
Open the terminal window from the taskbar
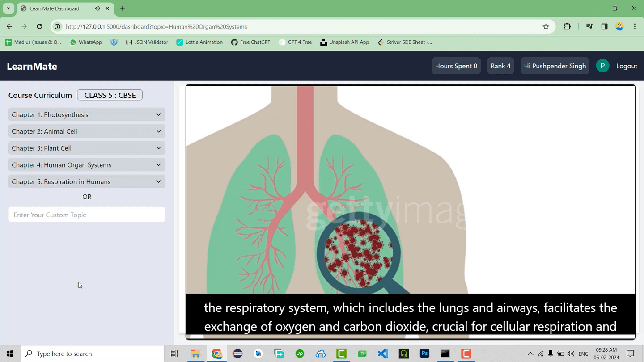445,354
